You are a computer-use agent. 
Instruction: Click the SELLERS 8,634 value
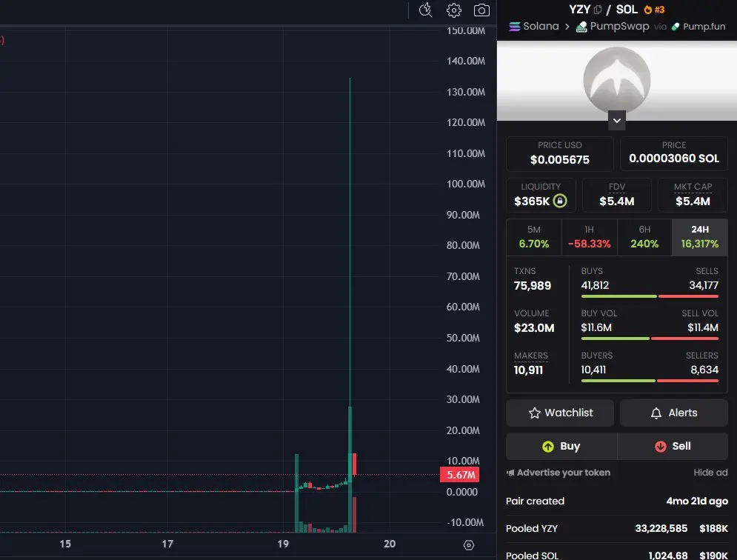pyautogui.click(x=704, y=370)
